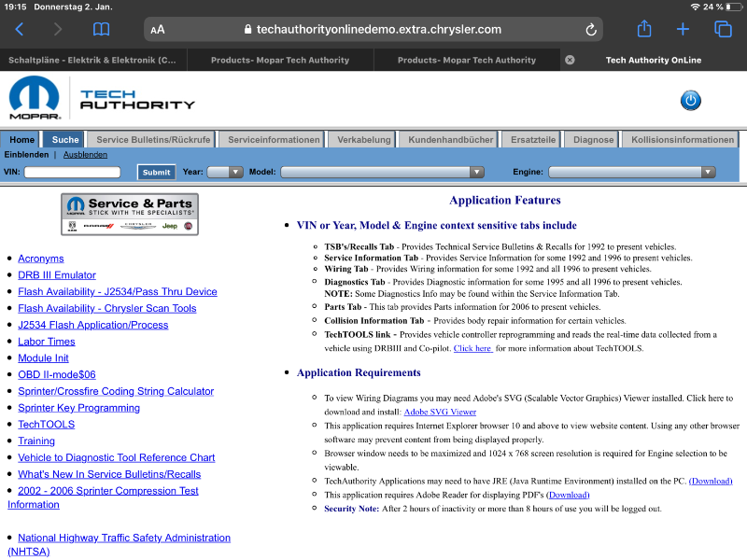Screen dimensions: 747x560
Task: Show all open tabs overview icon
Action: click(723, 30)
